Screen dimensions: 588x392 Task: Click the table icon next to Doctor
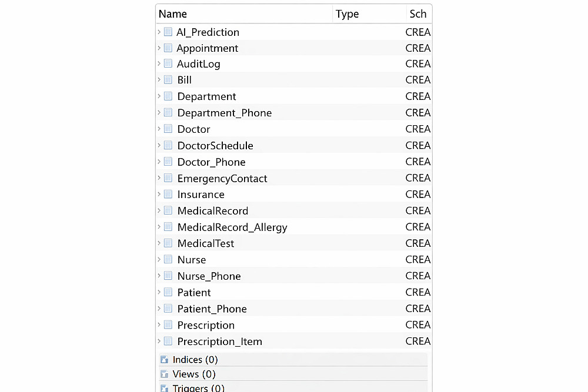168,129
